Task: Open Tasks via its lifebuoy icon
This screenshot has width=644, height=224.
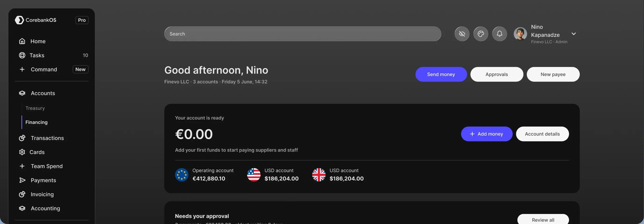Action: tap(22, 55)
